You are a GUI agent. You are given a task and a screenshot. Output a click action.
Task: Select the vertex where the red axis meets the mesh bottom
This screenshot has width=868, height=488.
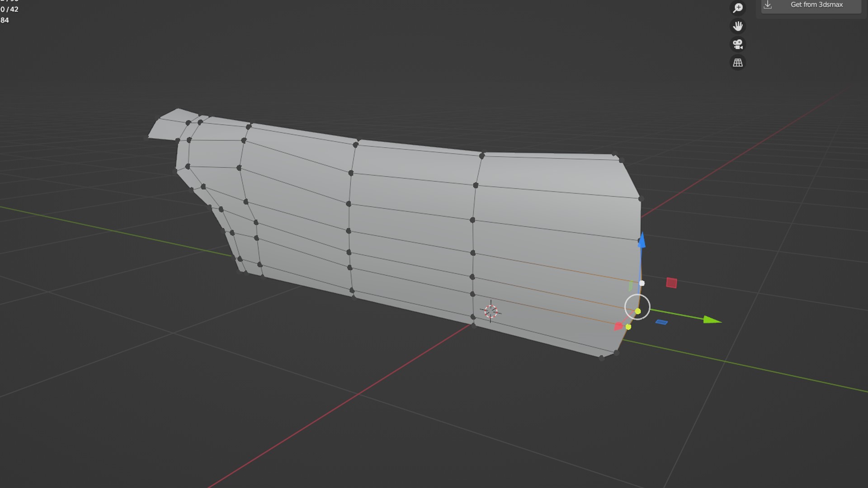coord(473,324)
